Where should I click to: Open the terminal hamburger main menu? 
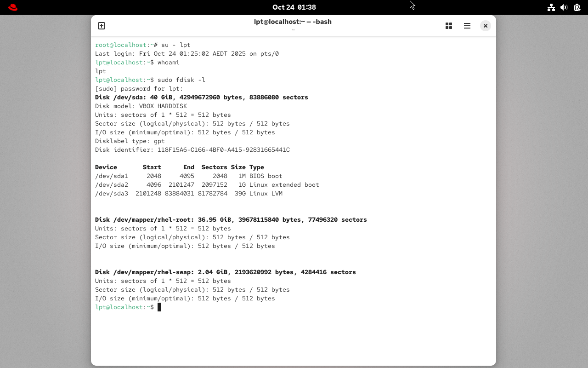coord(467,26)
